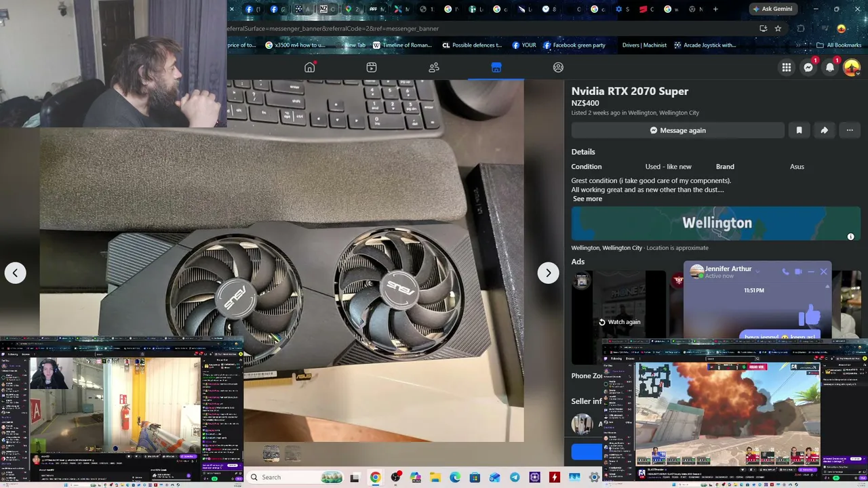Click Ask Gemini in Chrome
The height and width of the screenshot is (488, 868).
point(774,9)
